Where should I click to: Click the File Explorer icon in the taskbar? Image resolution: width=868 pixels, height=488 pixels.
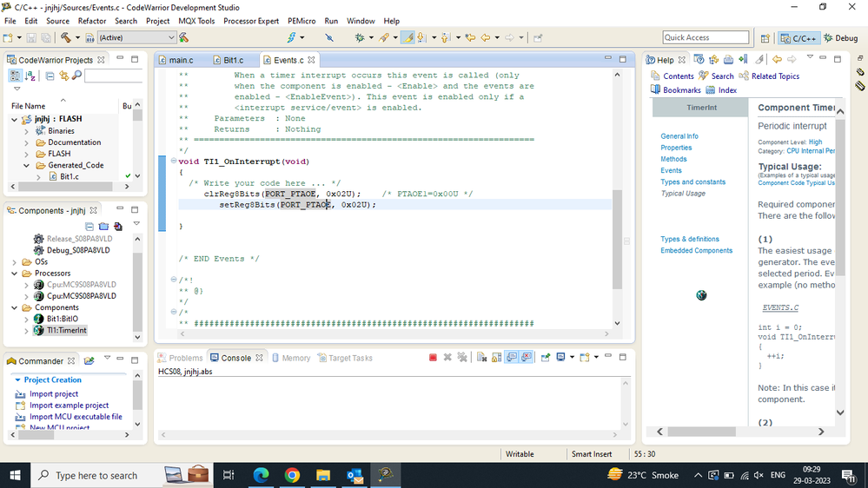tap(323, 475)
